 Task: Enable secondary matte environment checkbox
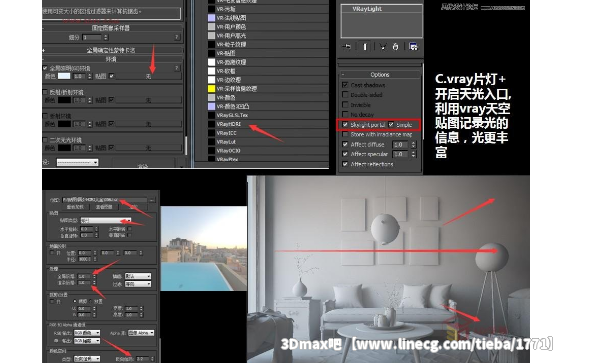coord(45,140)
